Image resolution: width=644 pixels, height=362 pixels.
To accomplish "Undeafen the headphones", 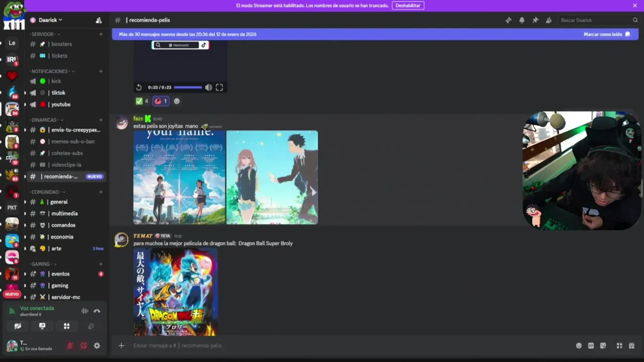I will [x=84, y=346].
